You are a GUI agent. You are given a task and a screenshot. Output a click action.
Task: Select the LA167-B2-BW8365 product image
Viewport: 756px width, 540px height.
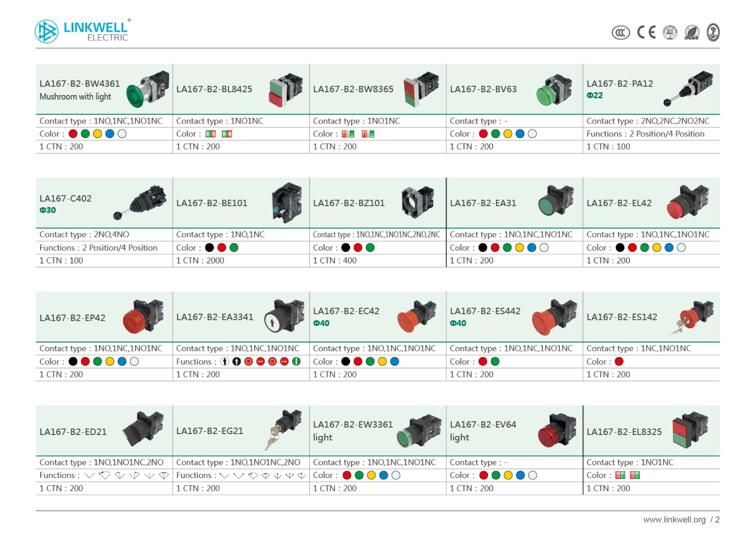point(421,89)
